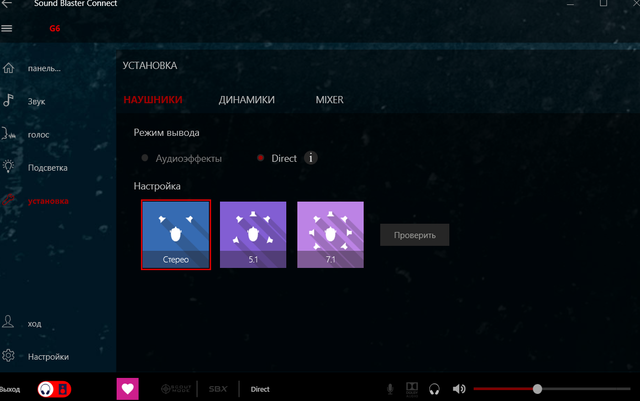This screenshot has width=640, height=401.
Task: Click the Режим вывода heading
Action: (x=167, y=133)
